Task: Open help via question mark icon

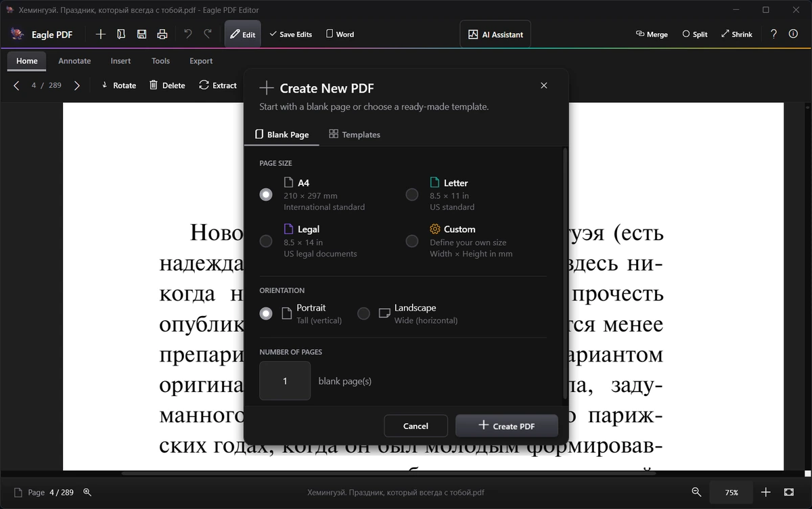Action: click(x=774, y=34)
